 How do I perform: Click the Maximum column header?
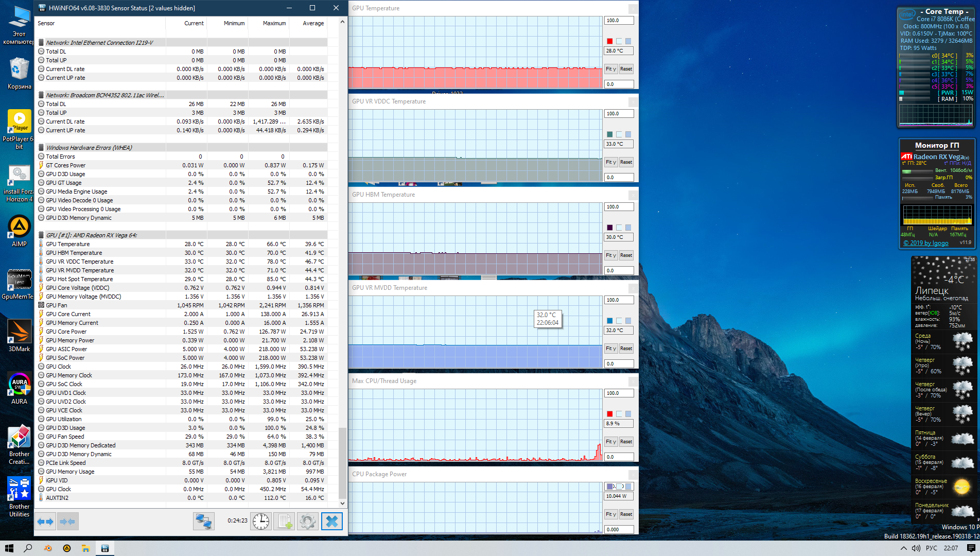point(269,23)
